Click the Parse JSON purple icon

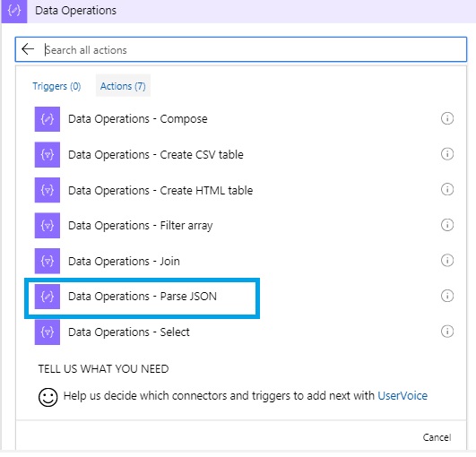(x=47, y=297)
